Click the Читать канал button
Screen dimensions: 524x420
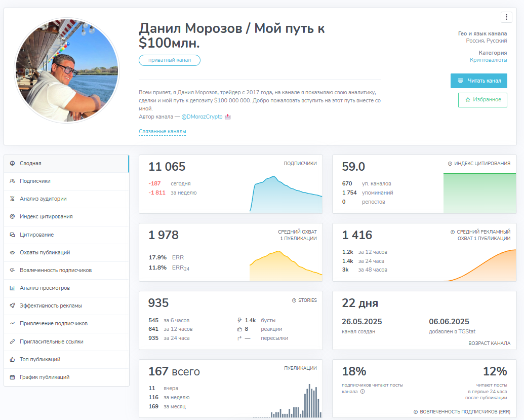[x=478, y=81]
